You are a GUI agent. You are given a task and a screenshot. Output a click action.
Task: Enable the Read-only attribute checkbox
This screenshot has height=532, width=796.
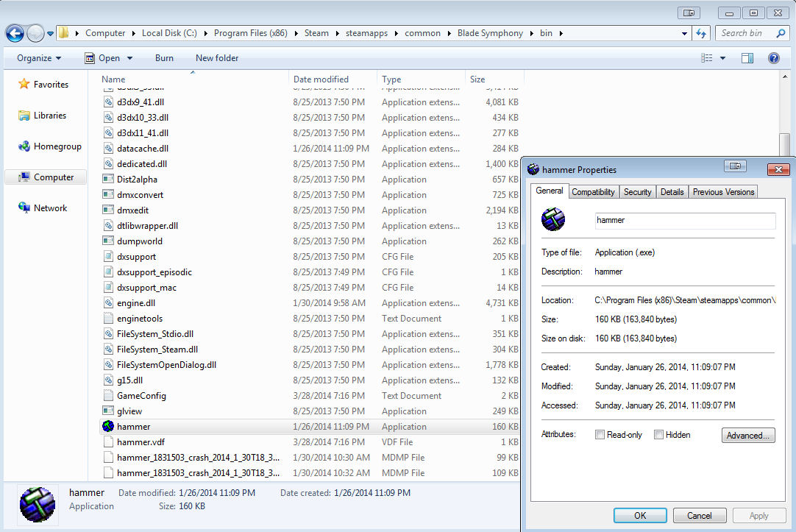tap(600, 435)
